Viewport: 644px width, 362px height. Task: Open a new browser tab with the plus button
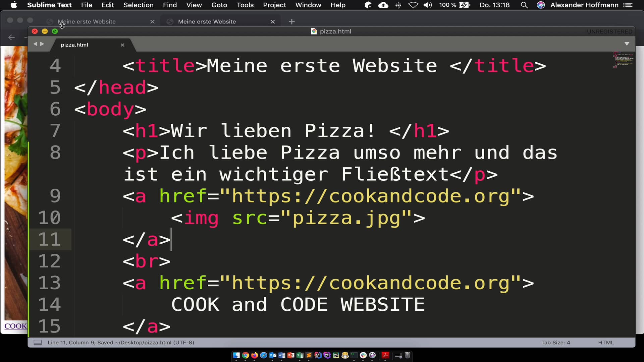(x=291, y=21)
